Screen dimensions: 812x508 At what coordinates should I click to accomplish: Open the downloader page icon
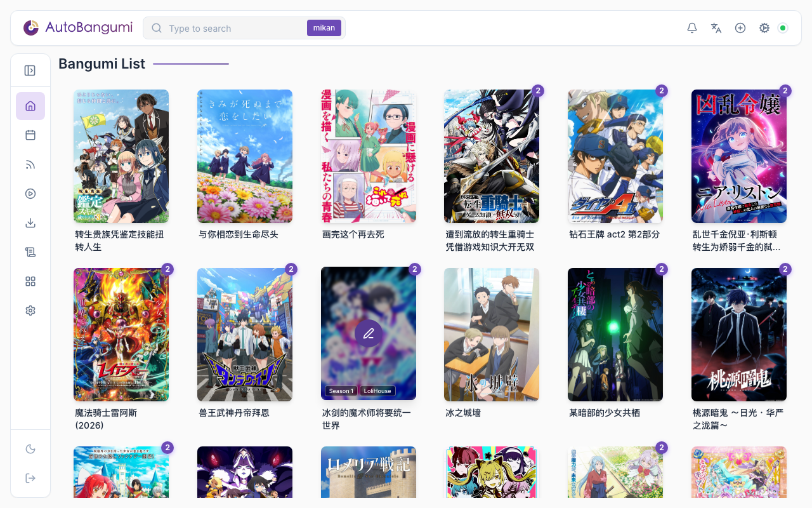tap(30, 223)
